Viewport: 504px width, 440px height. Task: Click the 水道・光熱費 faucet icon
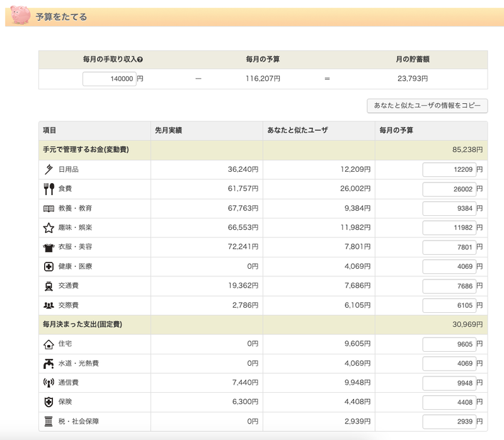pyautogui.click(x=49, y=364)
